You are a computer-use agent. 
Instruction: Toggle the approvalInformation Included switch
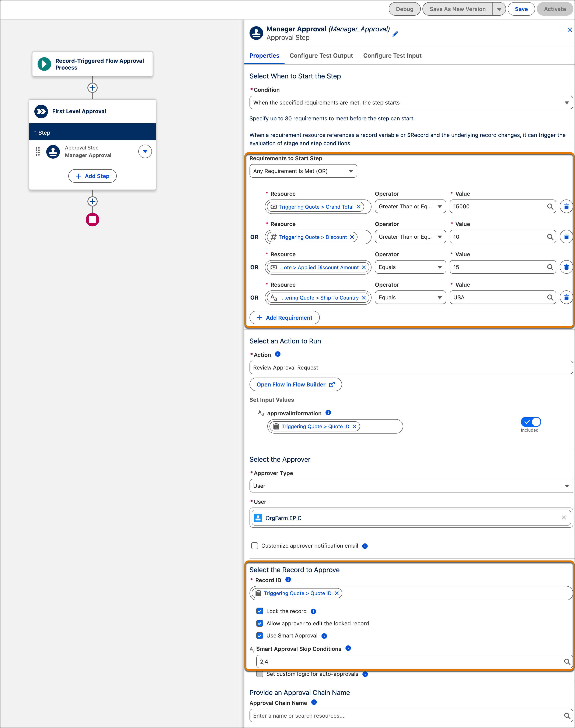pos(531,422)
